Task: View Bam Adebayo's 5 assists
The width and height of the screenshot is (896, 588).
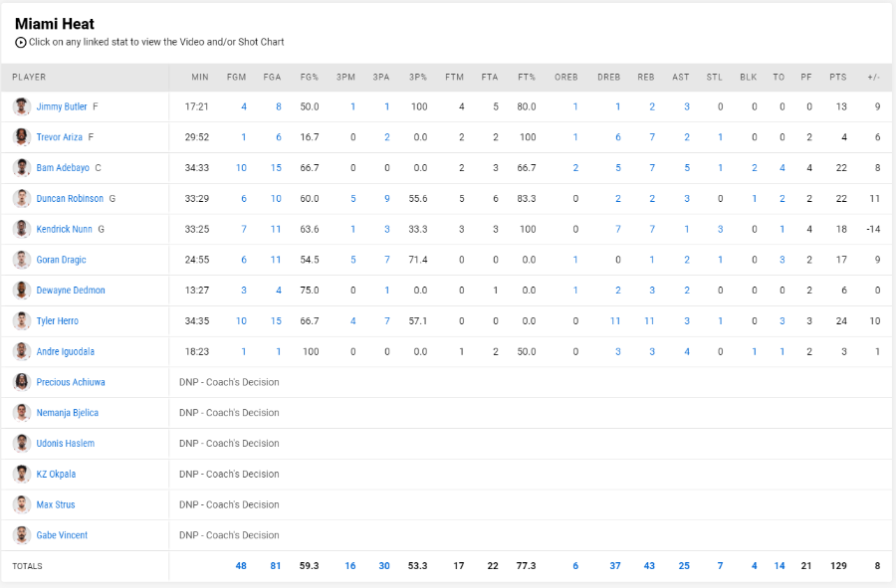Action: tap(687, 168)
